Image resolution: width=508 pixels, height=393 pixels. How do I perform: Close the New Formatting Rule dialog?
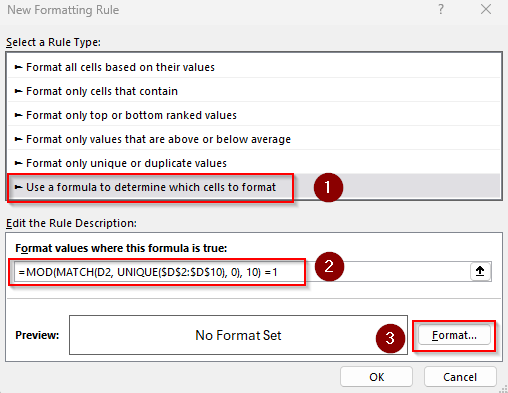[486, 9]
